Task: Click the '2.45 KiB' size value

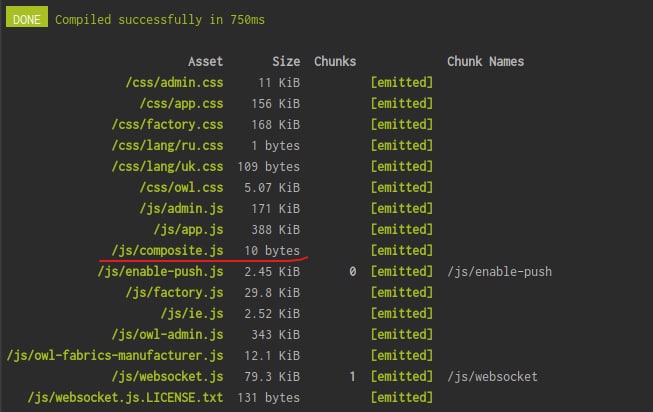Action: 272,272
